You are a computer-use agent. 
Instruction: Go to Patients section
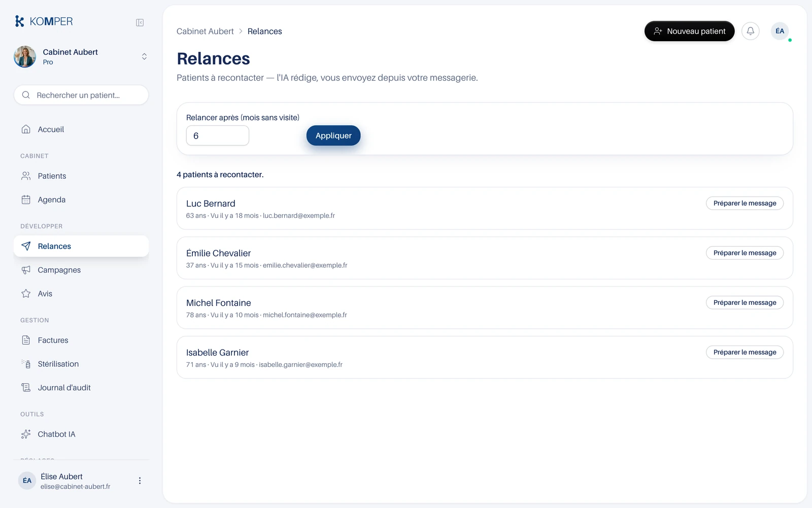click(x=81, y=176)
